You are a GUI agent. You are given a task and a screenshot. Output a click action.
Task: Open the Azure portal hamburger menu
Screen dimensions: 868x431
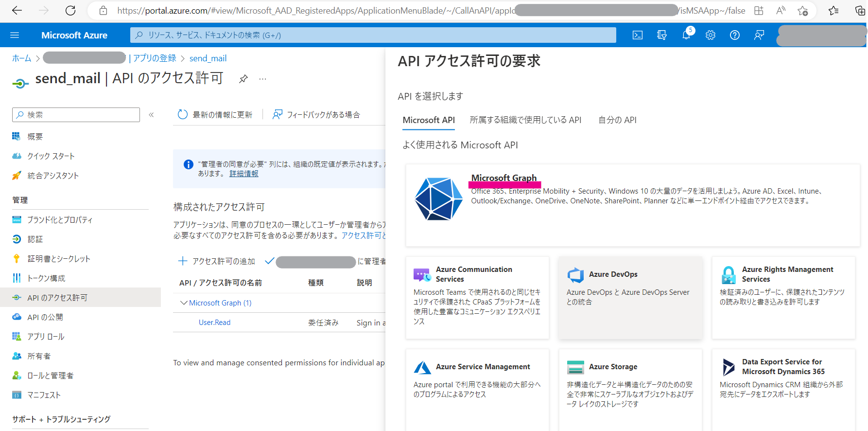pos(15,35)
